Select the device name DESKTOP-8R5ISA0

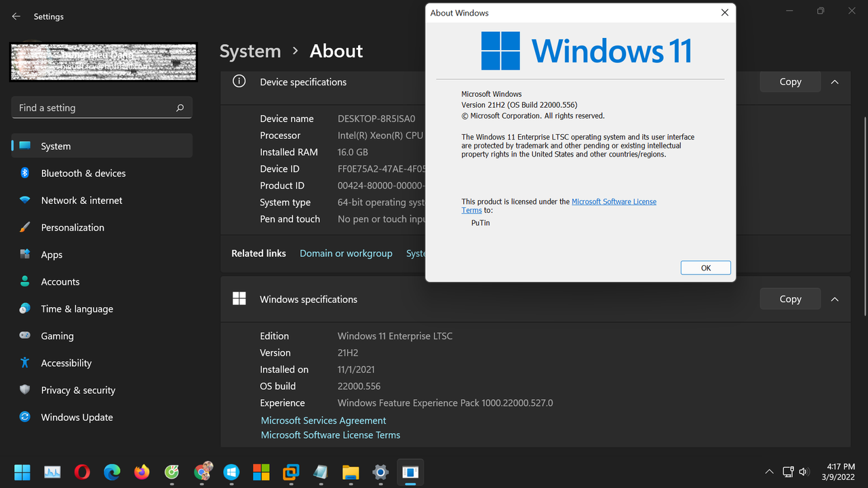pyautogui.click(x=376, y=119)
